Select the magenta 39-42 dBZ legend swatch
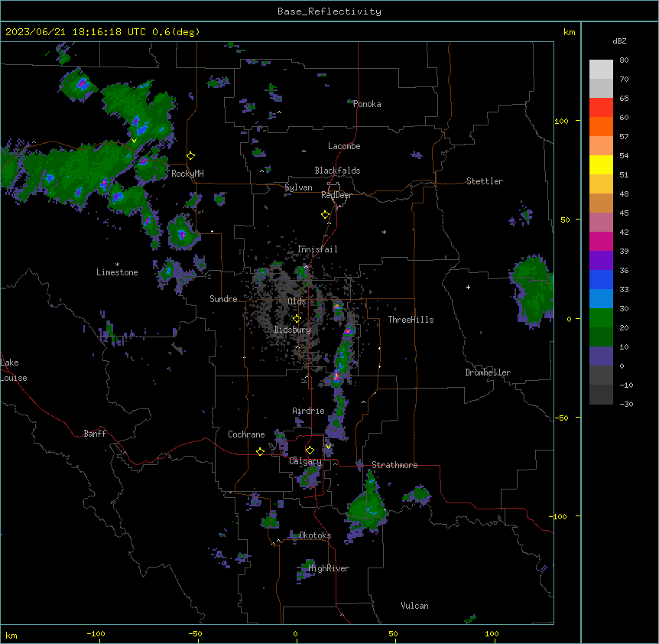Screen dimensions: 659x644 [601, 241]
